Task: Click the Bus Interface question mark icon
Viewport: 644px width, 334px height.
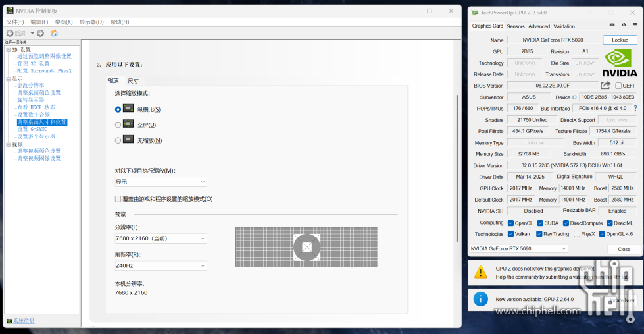Action: coord(635,108)
